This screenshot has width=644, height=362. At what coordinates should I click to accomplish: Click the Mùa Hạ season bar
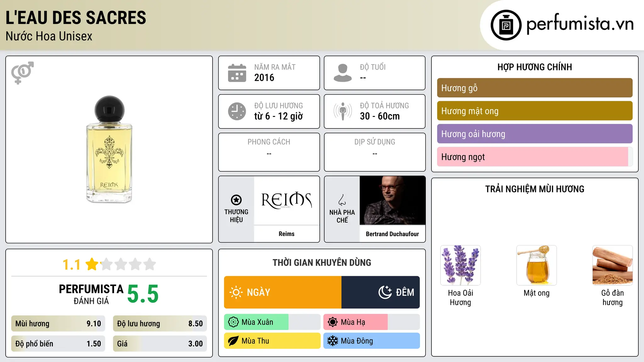pos(372,322)
